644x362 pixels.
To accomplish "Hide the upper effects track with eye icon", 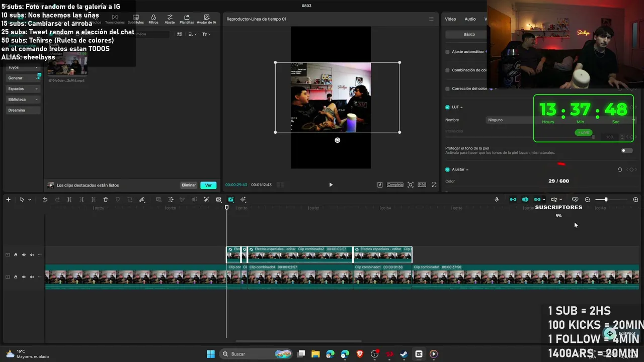I will 24,255.
